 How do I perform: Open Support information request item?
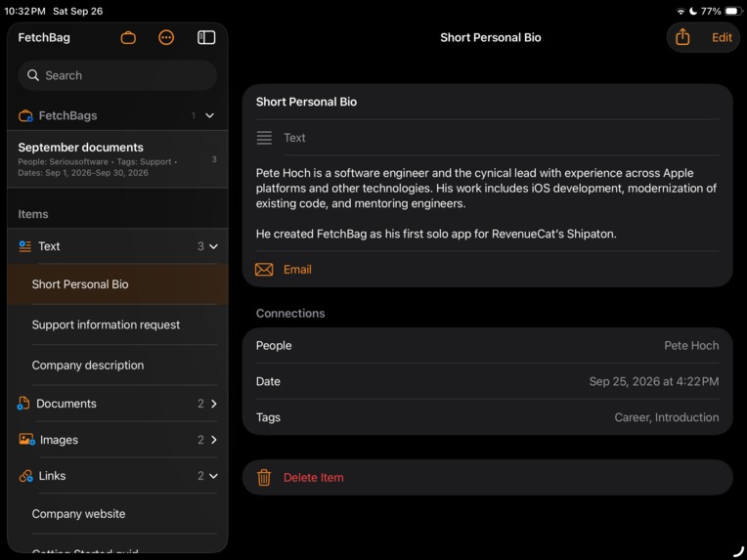[117, 324]
